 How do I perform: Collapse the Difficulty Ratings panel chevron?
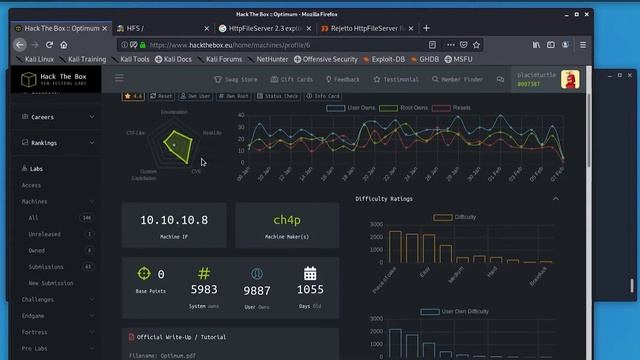pos(556,199)
